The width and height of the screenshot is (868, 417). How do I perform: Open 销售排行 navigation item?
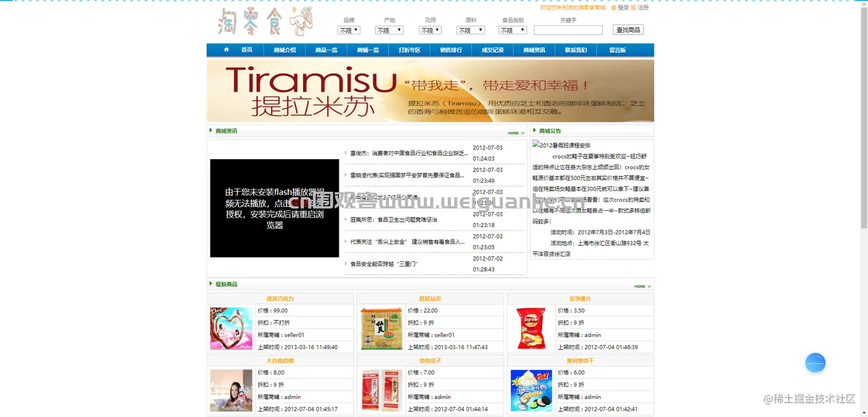(x=451, y=50)
